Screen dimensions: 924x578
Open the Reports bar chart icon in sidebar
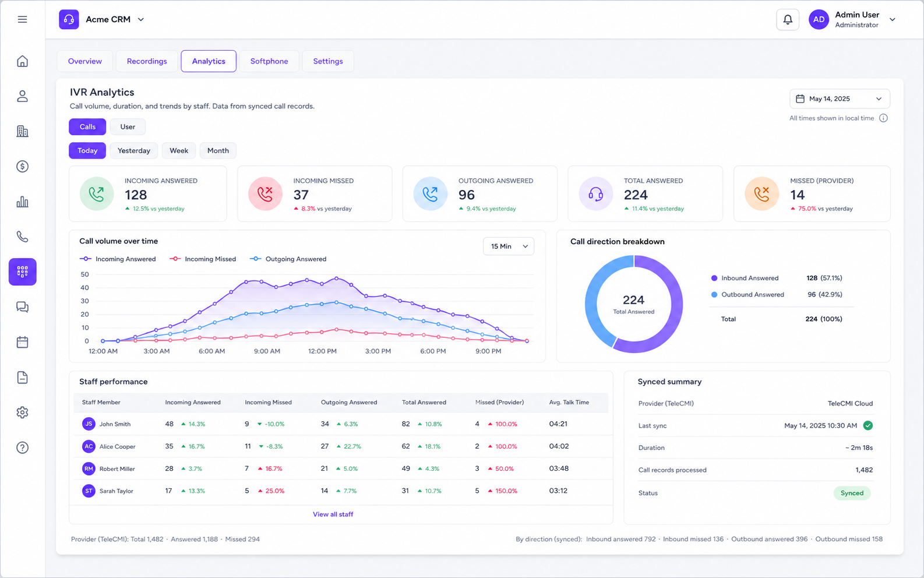[22, 202]
